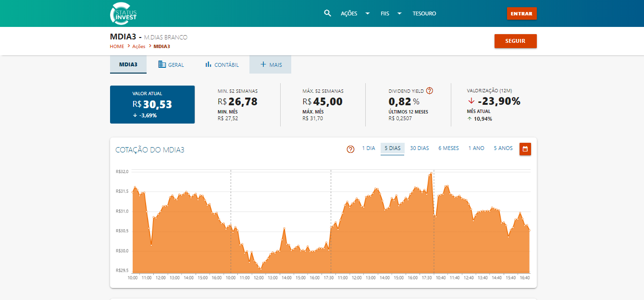Viewport: 644px width, 300px height.
Task: Click the R$ 0,2507 last 12 months value
Action: click(401, 118)
